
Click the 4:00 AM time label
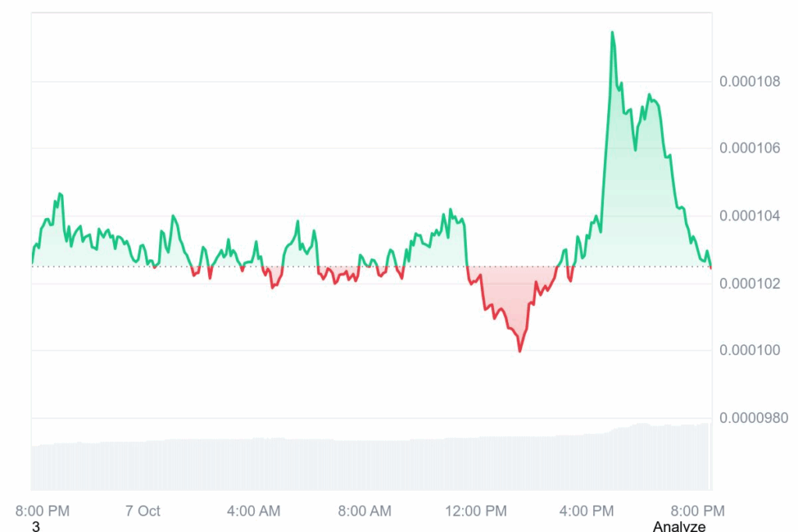[253, 511]
